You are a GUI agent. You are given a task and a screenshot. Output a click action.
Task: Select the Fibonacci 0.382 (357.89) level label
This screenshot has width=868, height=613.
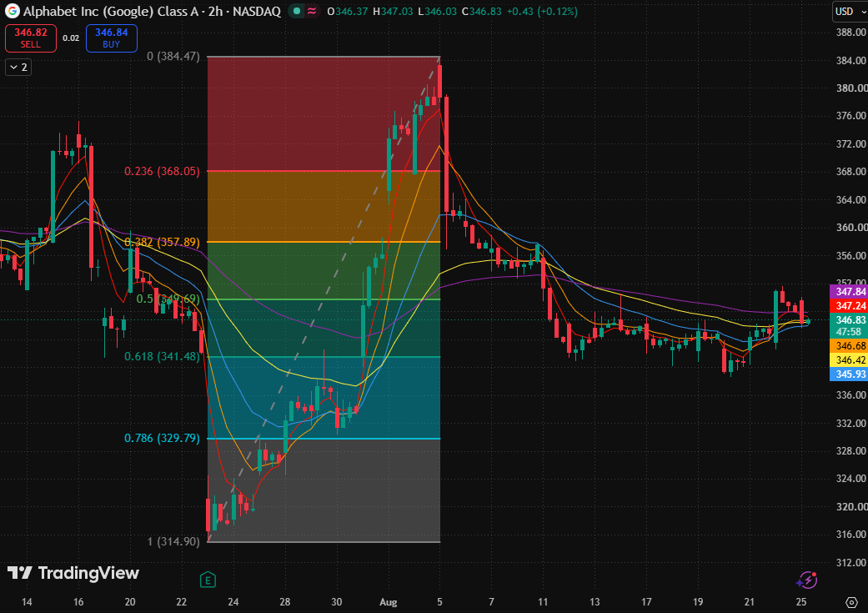(x=162, y=242)
